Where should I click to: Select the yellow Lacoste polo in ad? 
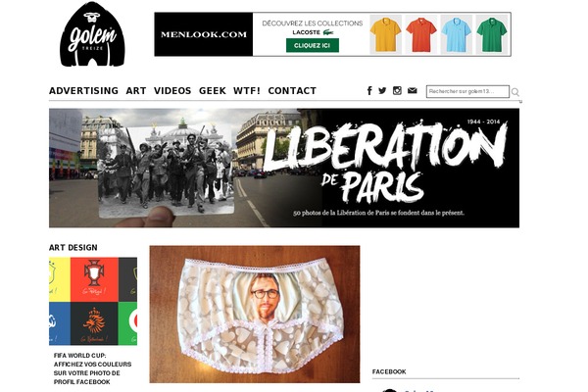385,34
